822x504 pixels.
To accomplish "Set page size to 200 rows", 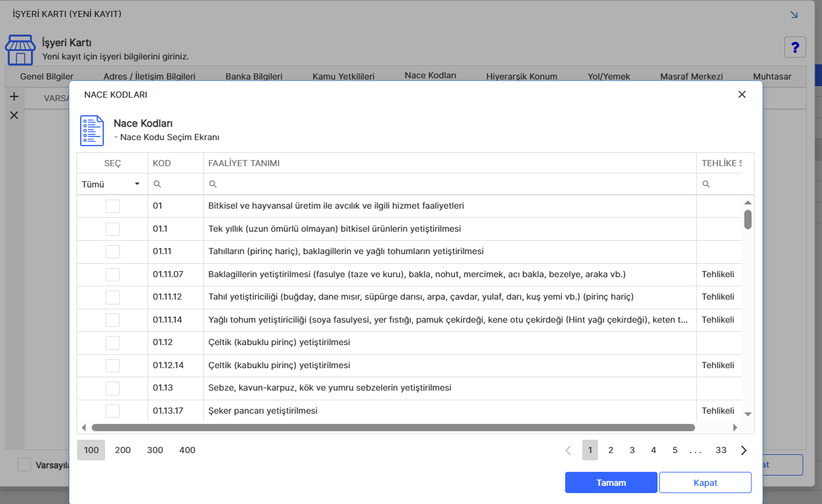I will [x=123, y=450].
